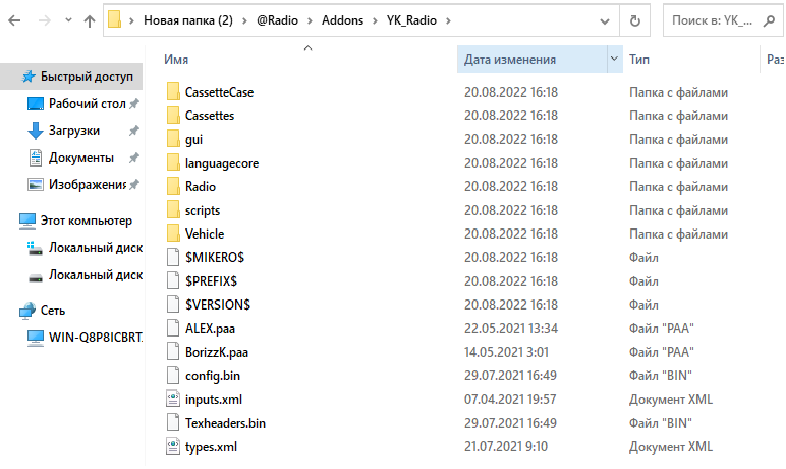The height and width of the screenshot is (469, 786).
Task: Open Загрузки in quick access
Action: [x=74, y=131]
